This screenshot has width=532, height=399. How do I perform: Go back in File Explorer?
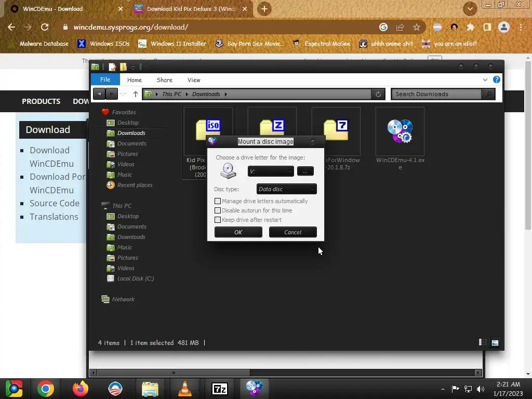coord(99,94)
